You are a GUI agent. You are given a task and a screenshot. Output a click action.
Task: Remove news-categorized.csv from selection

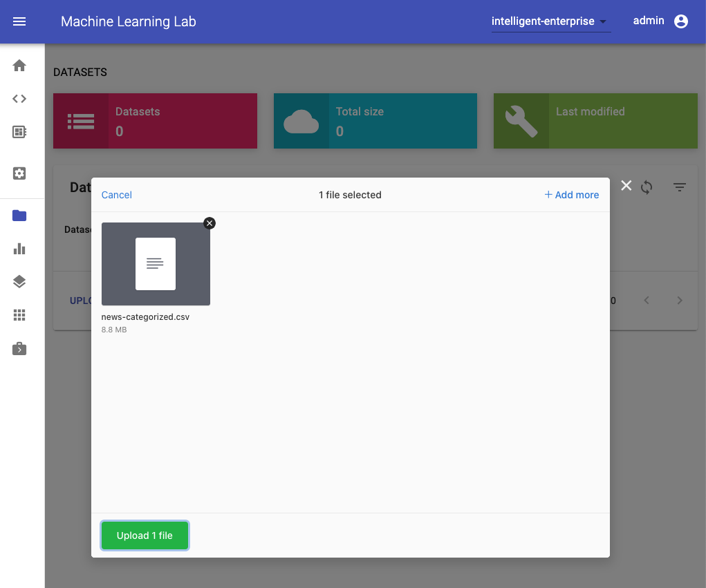(x=210, y=222)
